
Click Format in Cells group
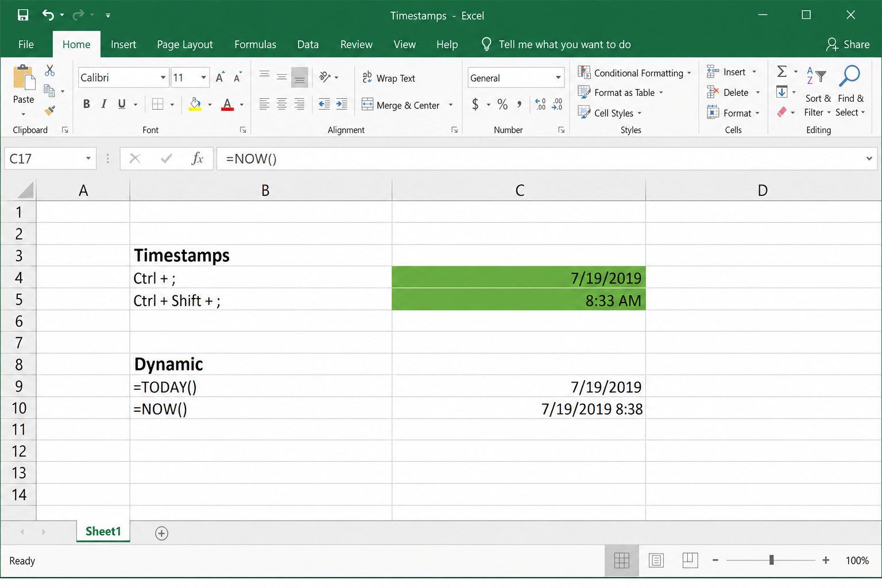pos(734,113)
